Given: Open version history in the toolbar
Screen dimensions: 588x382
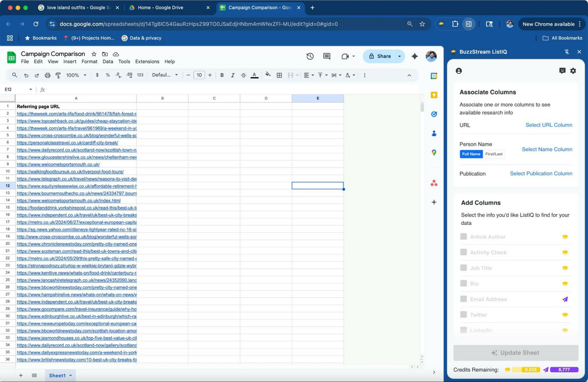Looking at the screenshot, I should tap(310, 56).
